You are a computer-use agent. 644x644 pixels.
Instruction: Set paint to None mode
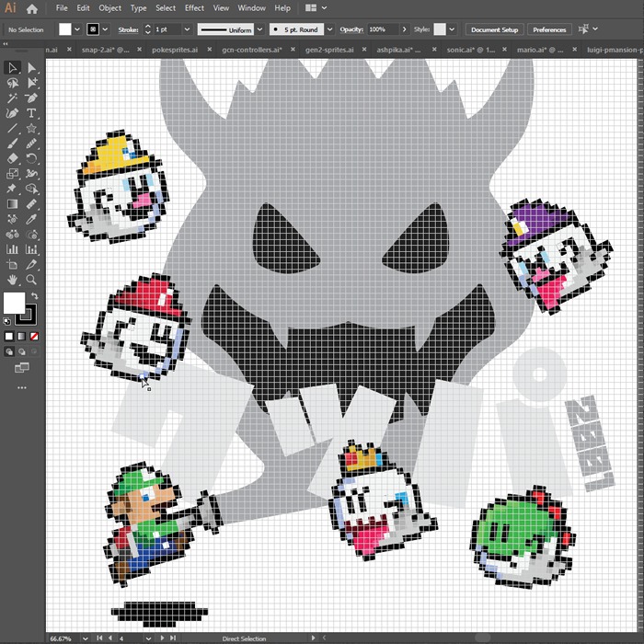point(34,337)
